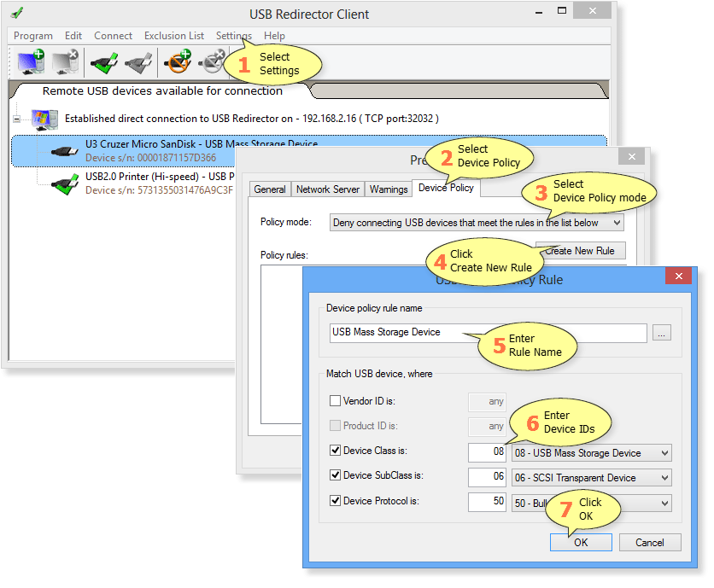Uncheck the Device SubClass is checkbox
Screen dimensions: 714x588
pyautogui.click(x=335, y=475)
